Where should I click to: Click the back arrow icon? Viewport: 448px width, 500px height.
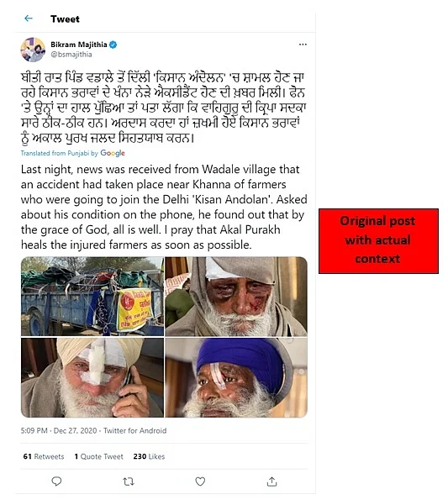coord(29,18)
